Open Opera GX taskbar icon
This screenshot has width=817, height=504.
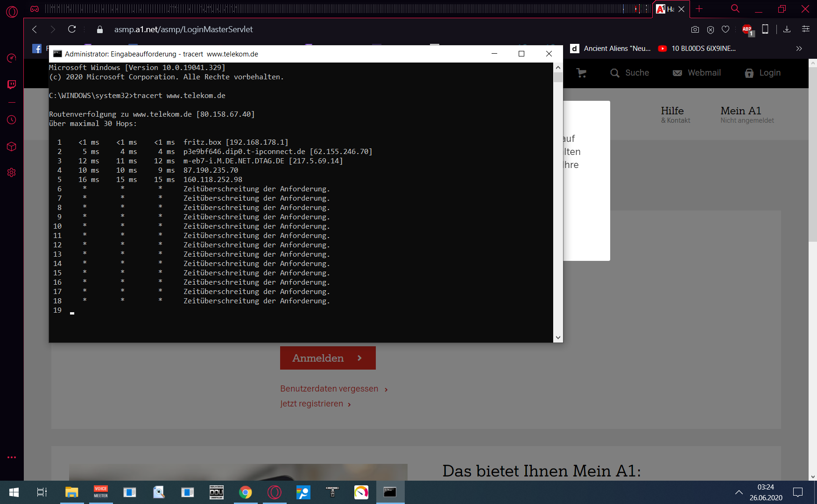click(x=275, y=492)
